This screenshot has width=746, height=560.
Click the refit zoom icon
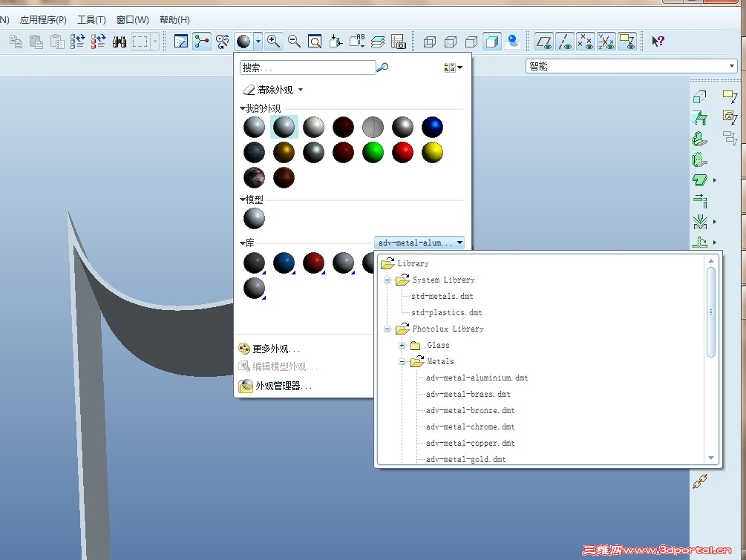pos(315,42)
